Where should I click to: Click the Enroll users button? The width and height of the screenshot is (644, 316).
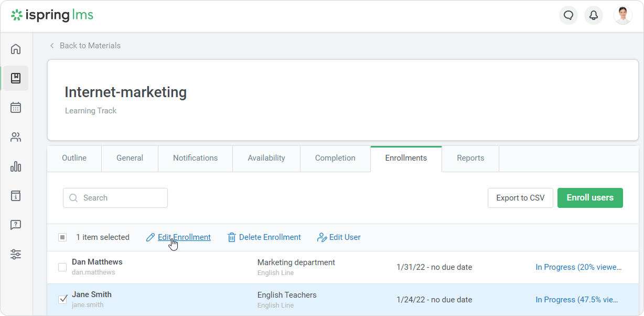590,198
